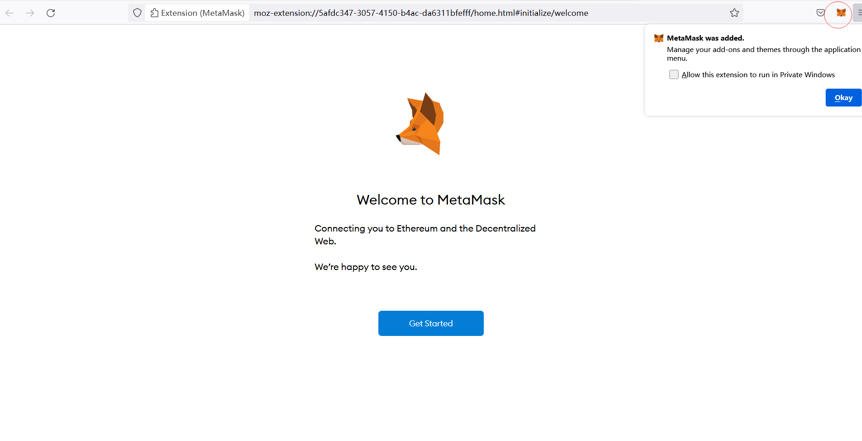862x441 pixels.
Task: Click the browser Forward arrow
Action: click(x=30, y=13)
